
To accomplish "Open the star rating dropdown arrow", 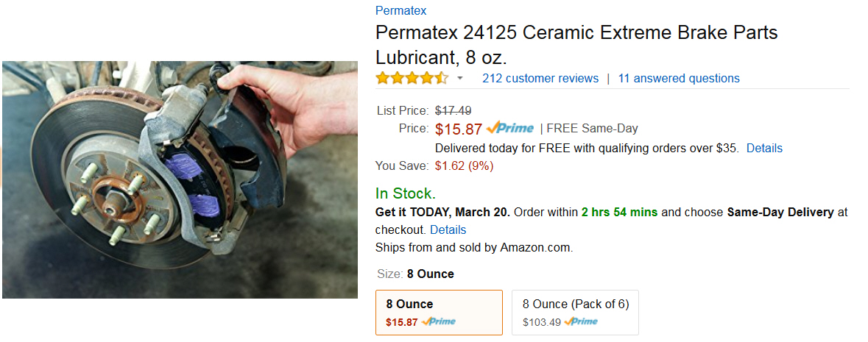I will (x=459, y=79).
